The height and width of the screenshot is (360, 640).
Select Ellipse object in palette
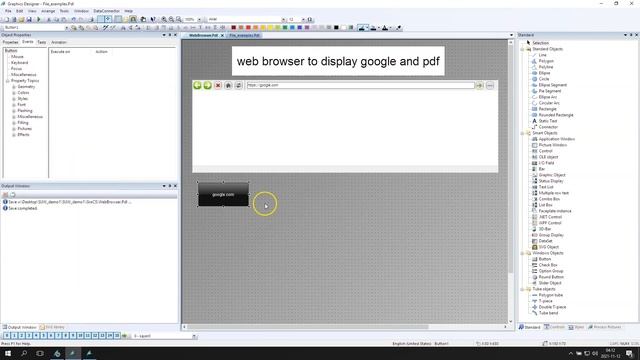coord(544,73)
